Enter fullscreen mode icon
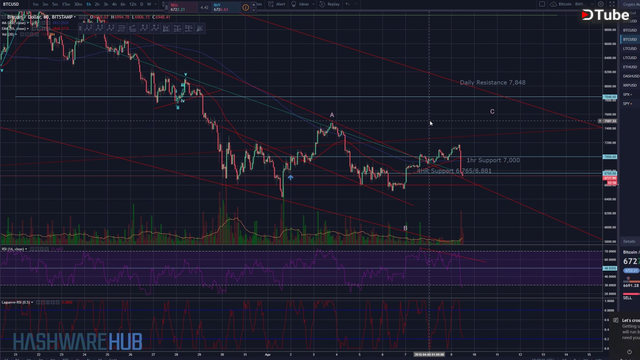Screen dimensions: 640x360 pos(612,4)
